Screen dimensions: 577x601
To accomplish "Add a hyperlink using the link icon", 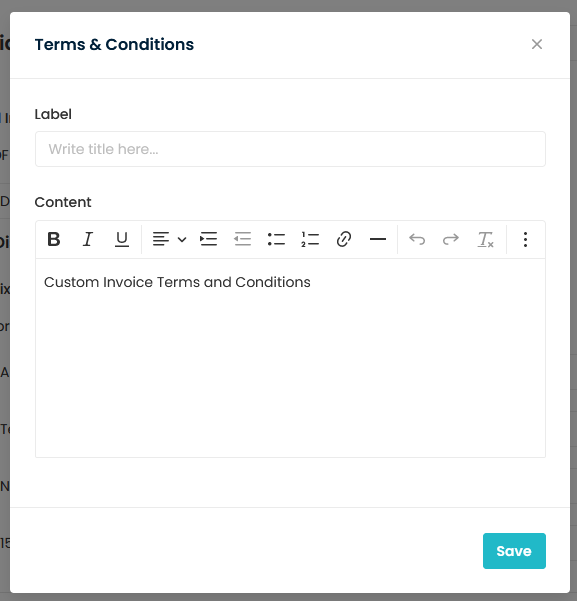I will (344, 240).
